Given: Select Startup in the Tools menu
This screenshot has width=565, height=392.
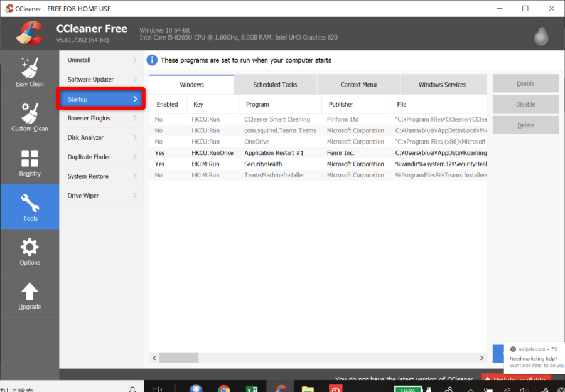Looking at the screenshot, I should pyautogui.click(x=101, y=98).
